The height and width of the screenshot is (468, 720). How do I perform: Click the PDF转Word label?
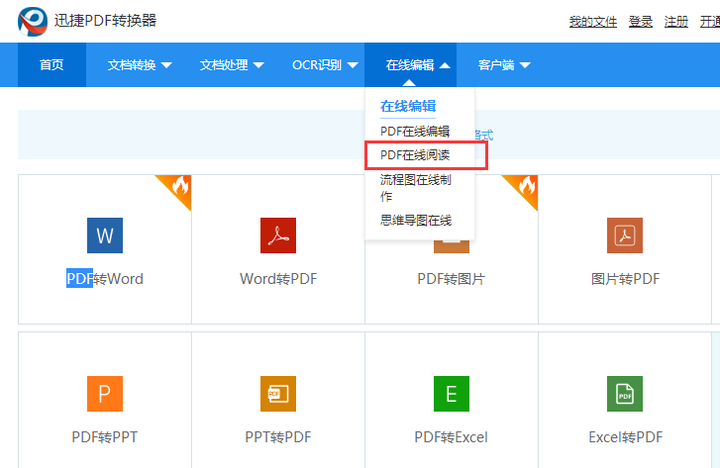coord(105,279)
